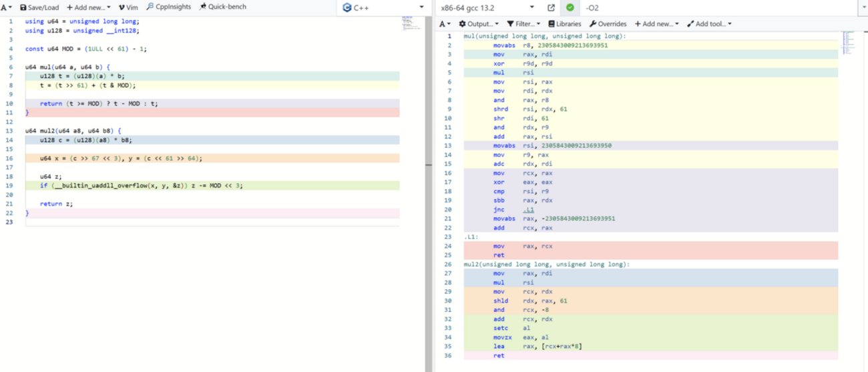Open compiler in popout window icon
Image resolution: width=868 pixels, height=372 pixels.
point(551,7)
